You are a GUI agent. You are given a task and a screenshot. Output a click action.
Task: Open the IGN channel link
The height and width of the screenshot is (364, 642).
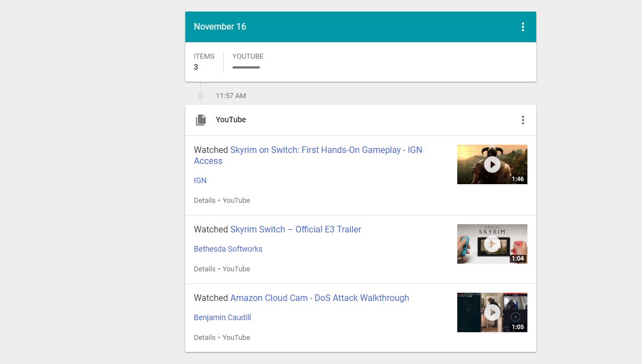pyautogui.click(x=200, y=180)
